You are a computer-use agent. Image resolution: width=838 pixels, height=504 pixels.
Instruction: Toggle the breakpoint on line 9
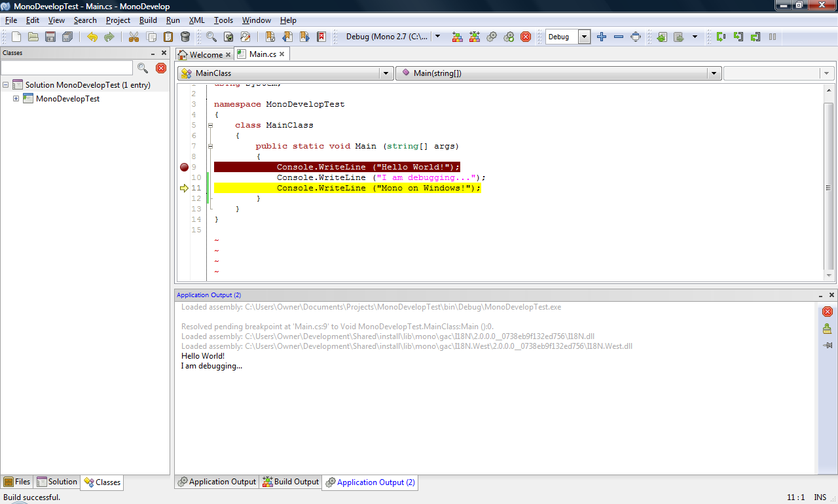[x=184, y=167]
